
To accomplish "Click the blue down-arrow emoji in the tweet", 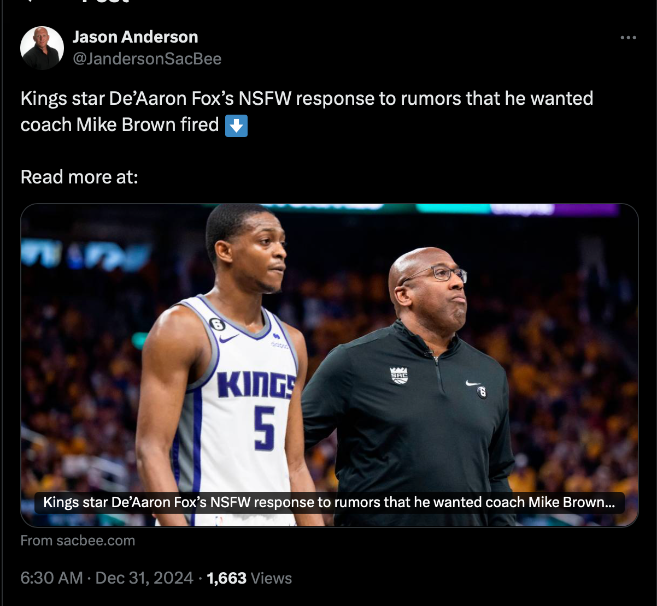I will (237, 126).
